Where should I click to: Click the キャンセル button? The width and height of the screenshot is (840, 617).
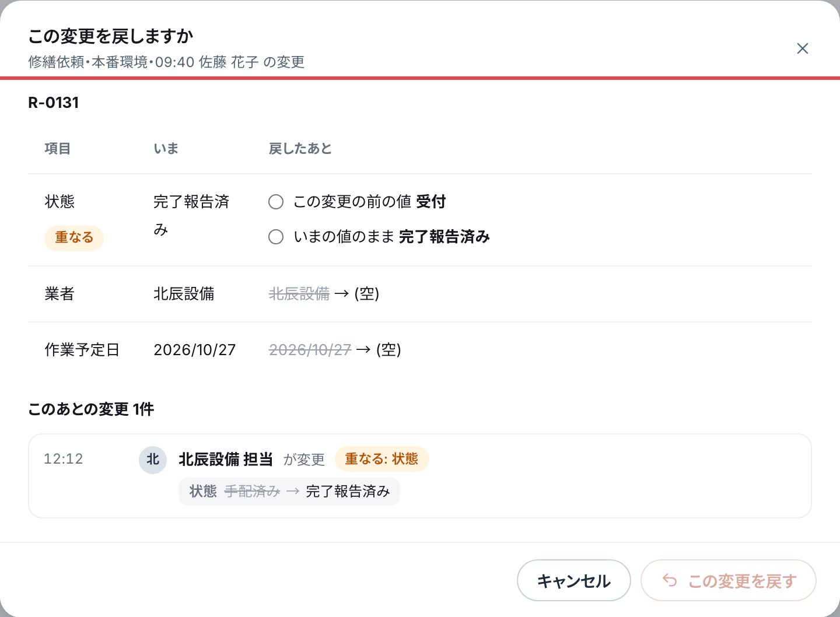[x=574, y=580]
